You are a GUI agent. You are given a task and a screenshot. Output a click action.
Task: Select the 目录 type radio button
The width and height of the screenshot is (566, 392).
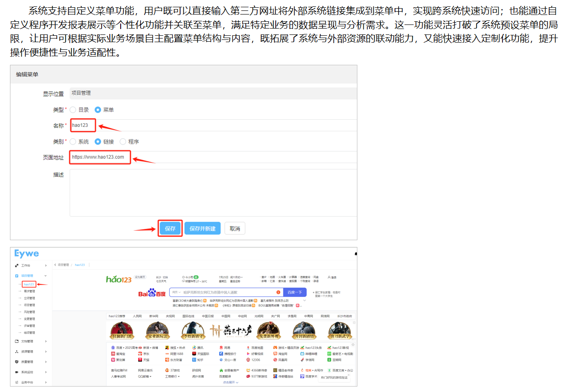[x=73, y=110]
